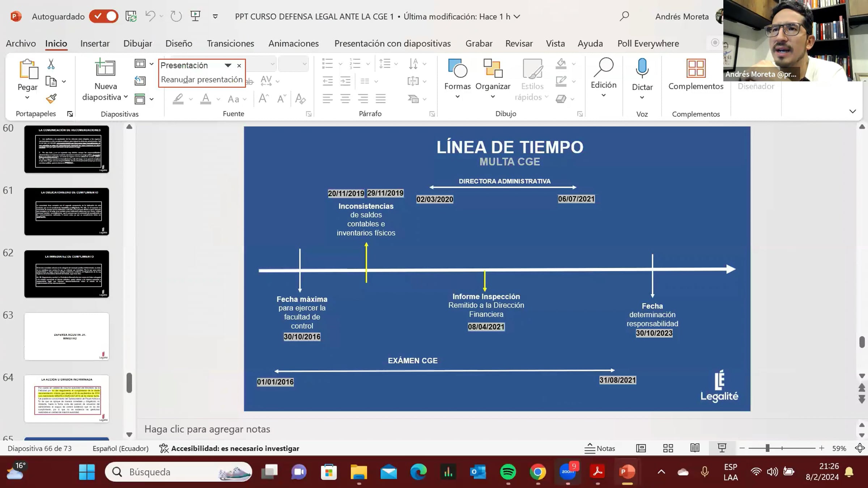Select slide 63 thumbnail
Screen dimensions: 868x488
67,336
